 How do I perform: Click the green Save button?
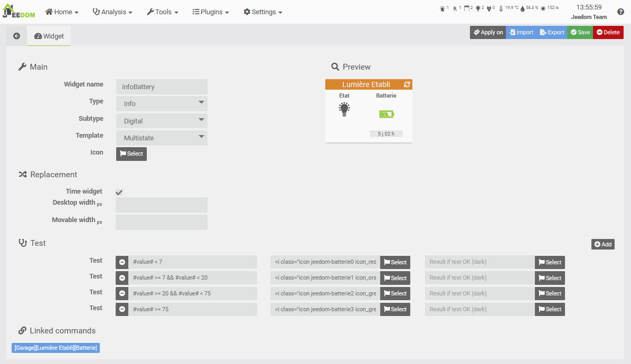pos(580,32)
